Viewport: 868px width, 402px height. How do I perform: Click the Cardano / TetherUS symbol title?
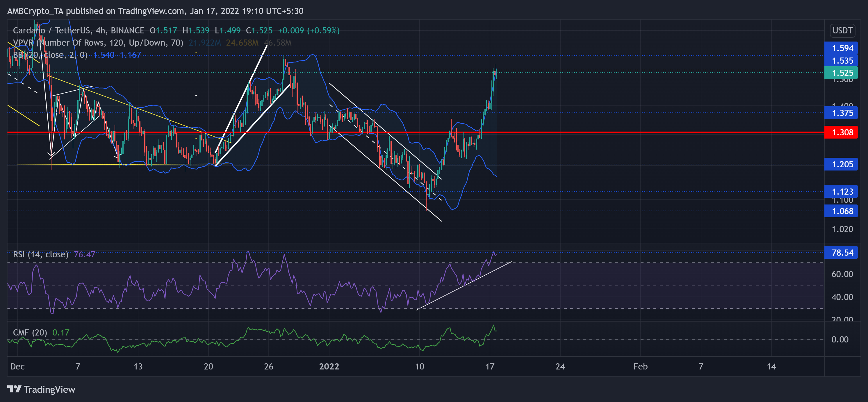79,30
